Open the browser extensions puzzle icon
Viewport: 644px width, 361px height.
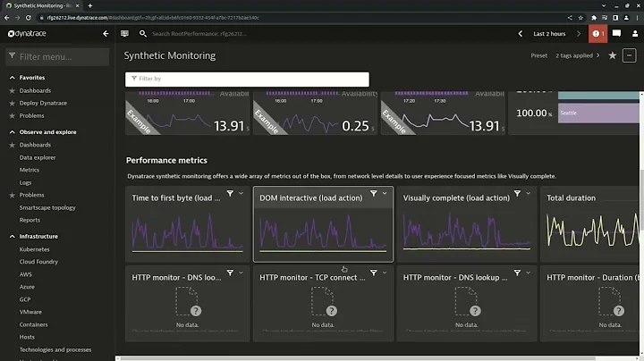(594, 18)
